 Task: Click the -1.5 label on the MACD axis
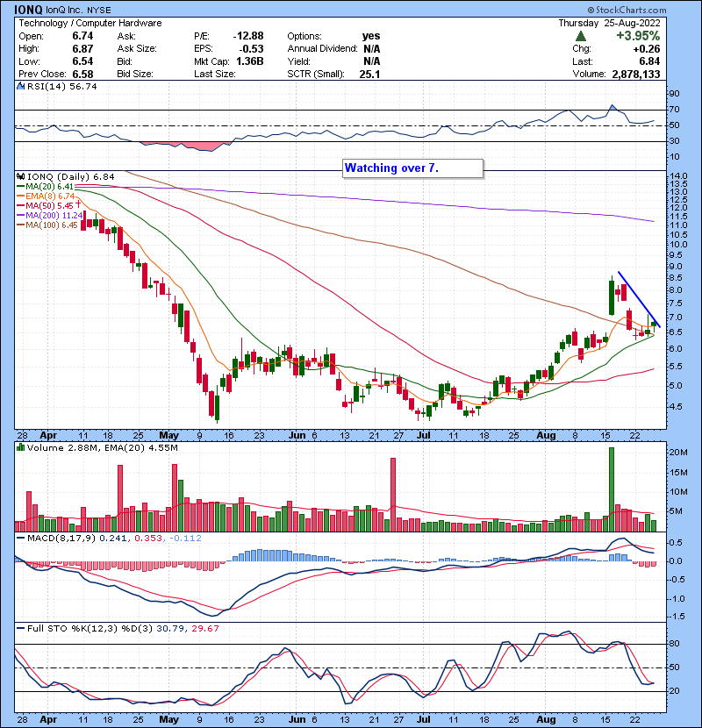click(677, 617)
